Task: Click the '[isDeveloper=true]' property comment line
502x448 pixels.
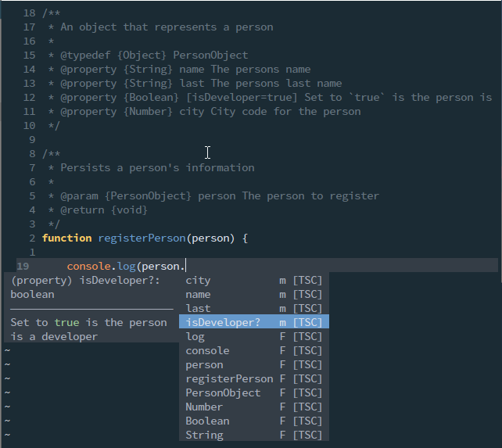Action: click(270, 98)
